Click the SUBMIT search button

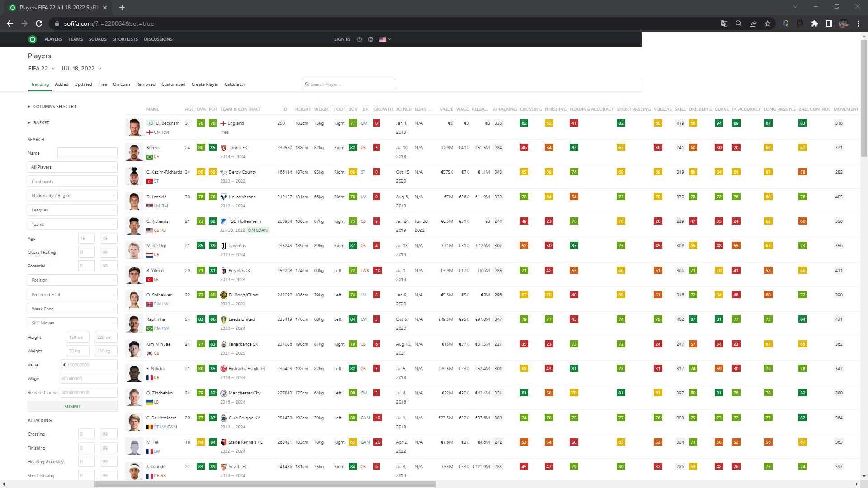coord(72,407)
